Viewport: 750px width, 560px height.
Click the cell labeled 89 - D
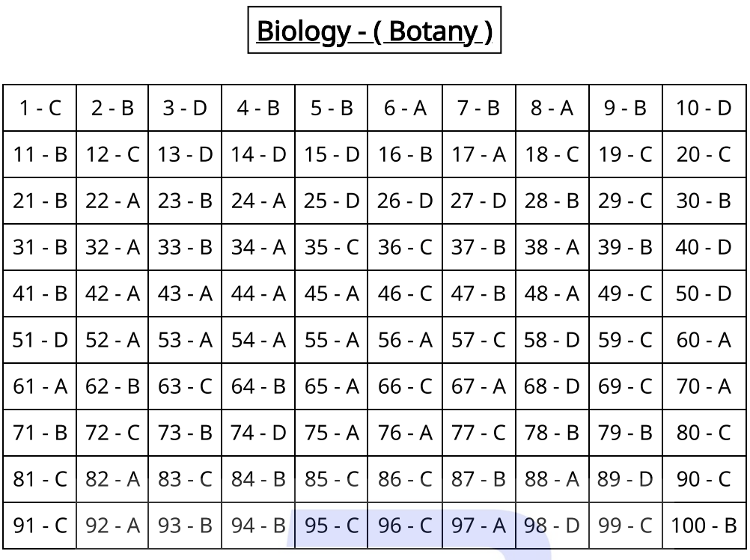[625, 480]
